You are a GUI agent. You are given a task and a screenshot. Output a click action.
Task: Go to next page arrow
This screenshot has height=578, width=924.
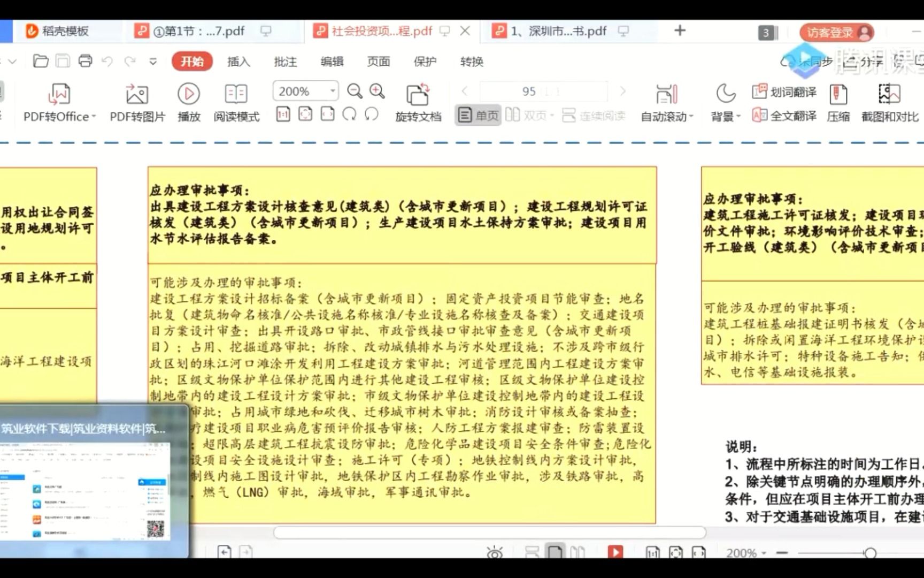(623, 91)
